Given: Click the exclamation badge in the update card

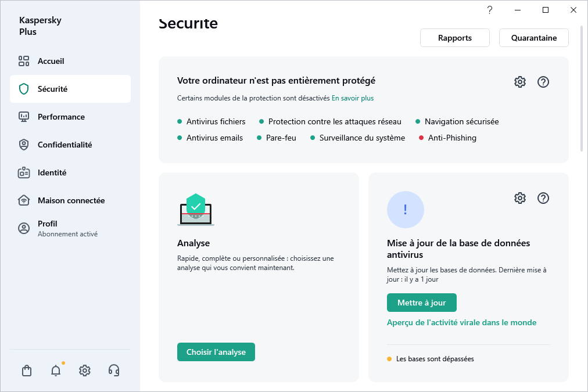Looking at the screenshot, I should 406,210.
